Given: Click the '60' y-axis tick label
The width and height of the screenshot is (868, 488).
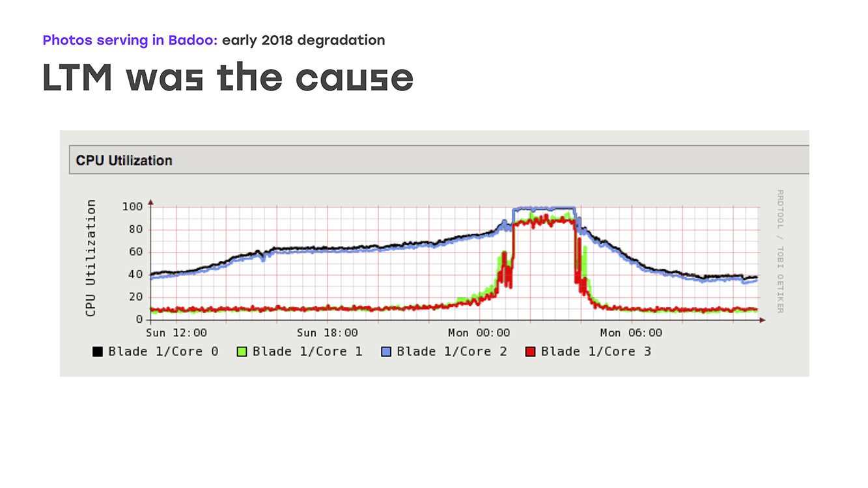Looking at the screenshot, I should pos(135,252).
